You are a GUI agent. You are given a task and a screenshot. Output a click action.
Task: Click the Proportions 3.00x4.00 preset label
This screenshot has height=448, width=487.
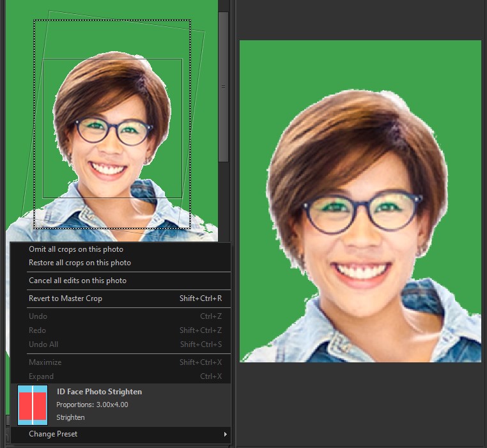pos(92,405)
